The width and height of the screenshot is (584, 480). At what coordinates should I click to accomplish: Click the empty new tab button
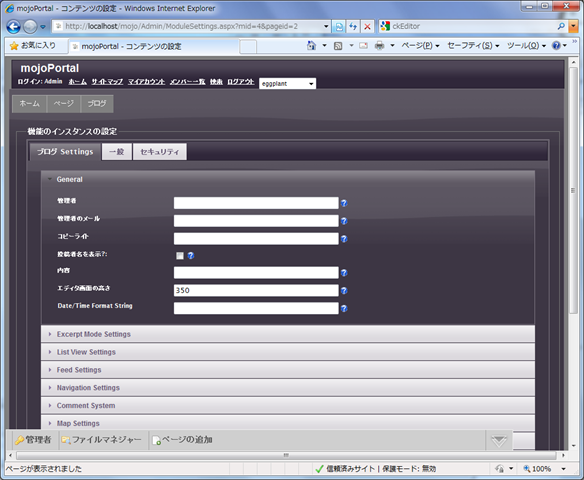coord(248,47)
